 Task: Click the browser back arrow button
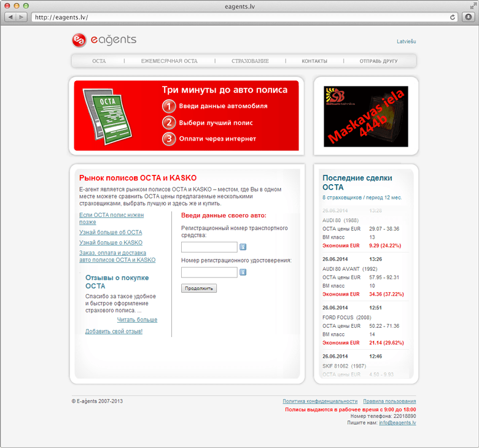tap(11, 17)
